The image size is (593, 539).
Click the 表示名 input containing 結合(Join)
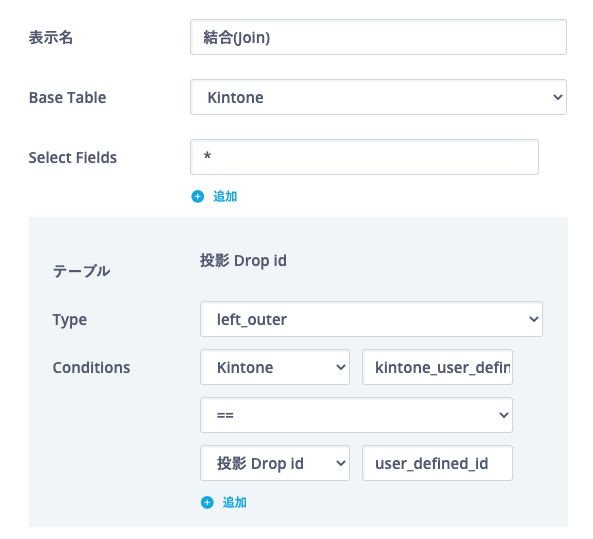pyautogui.click(x=378, y=37)
